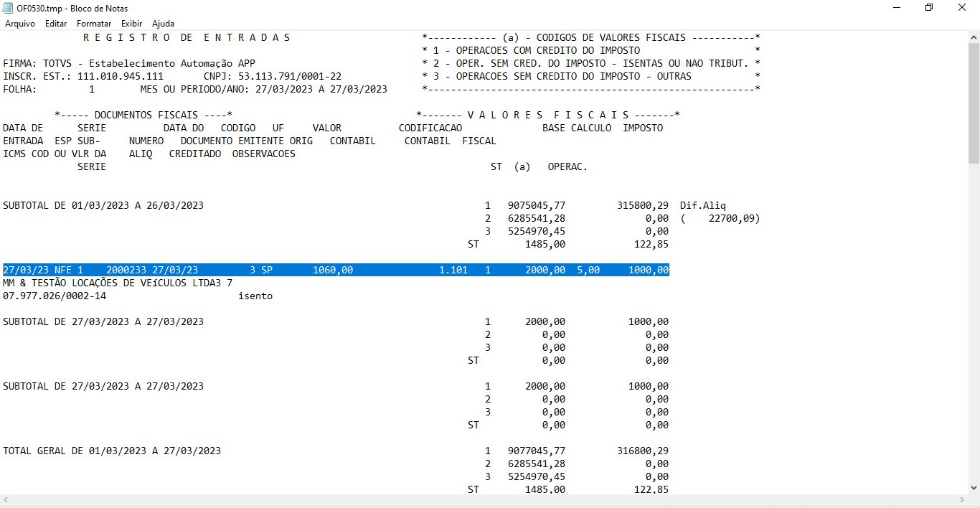Click the vertical scrollbar down arrow

[x=974, y=488]
